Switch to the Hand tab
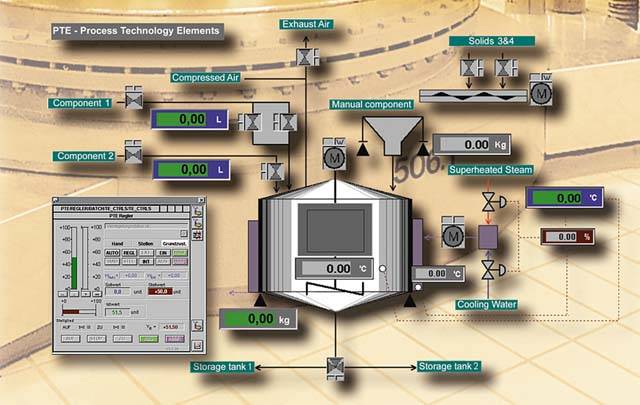This screenshot has width=640, height=405. click(116, 241)
